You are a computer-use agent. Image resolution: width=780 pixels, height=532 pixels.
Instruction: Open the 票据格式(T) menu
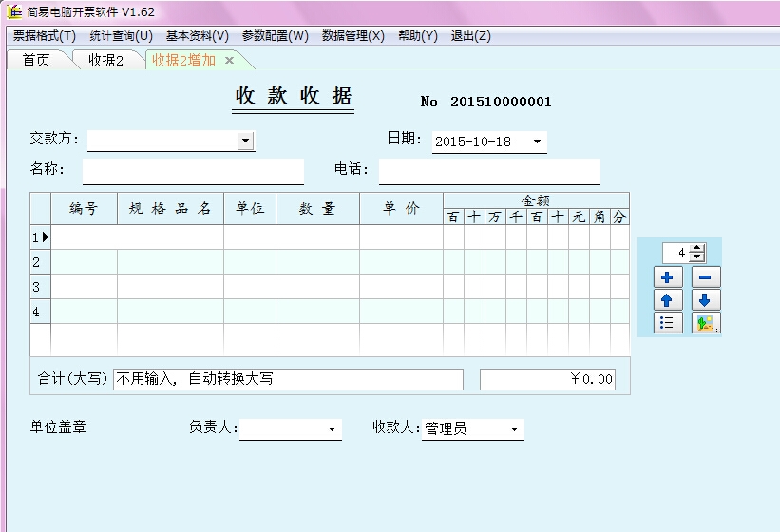click(x=45, y=36)
